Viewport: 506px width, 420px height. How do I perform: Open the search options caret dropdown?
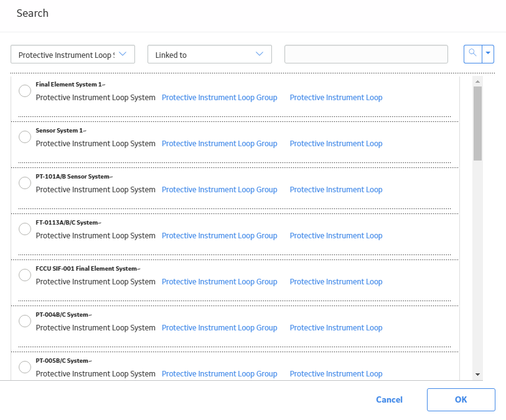[488, 54]
